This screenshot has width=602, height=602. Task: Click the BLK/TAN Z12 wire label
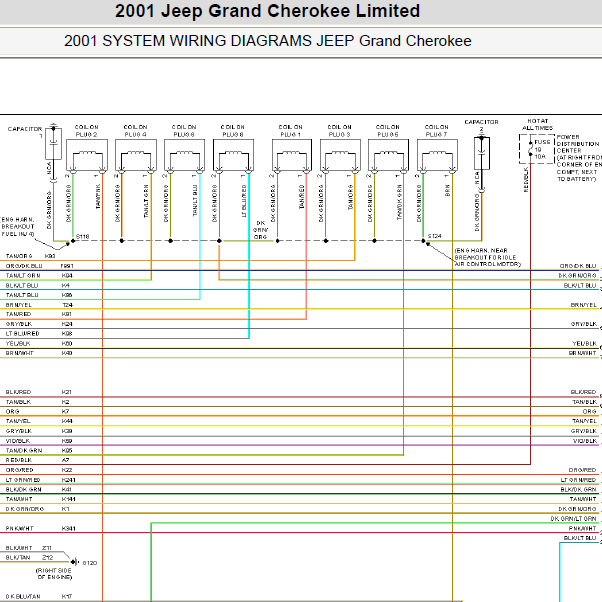click(x=29, y=557)
